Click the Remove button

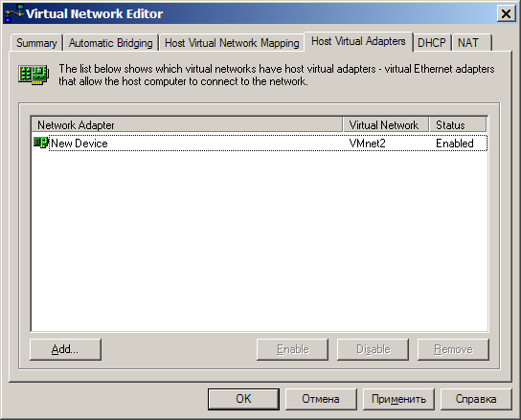pos(453,349)
